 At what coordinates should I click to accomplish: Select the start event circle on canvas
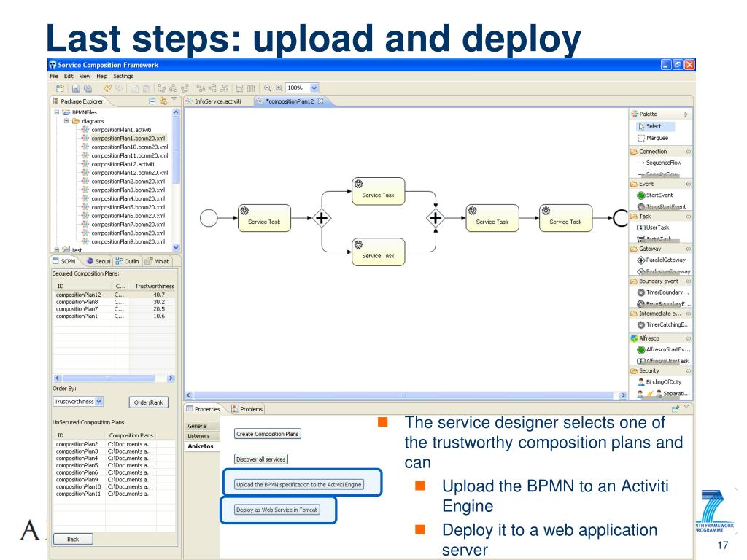tap(209, 218)
